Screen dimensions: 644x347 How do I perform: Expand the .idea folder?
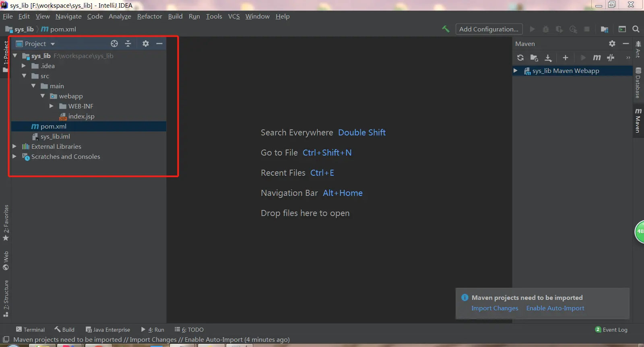(x=24, y=66)
